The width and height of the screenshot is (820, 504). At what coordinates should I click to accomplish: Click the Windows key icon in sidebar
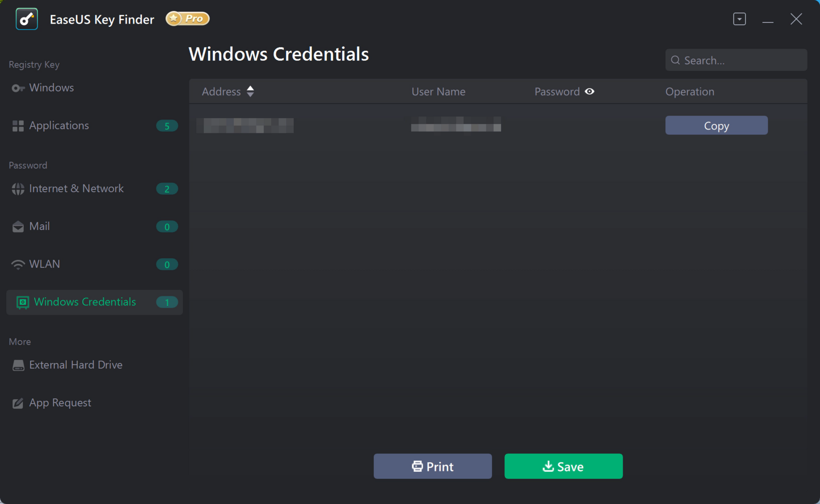(x=18, y=88)
